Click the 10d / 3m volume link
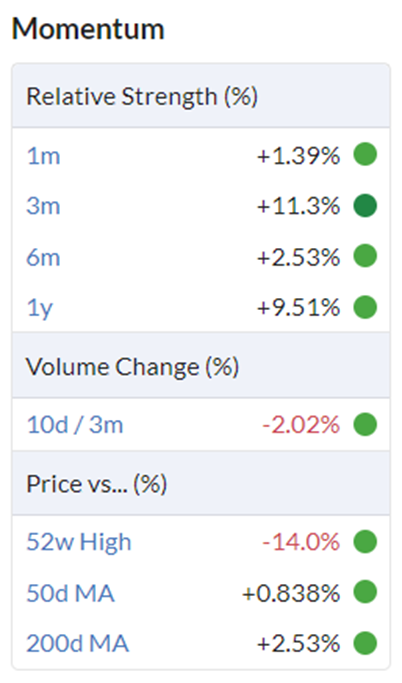The width and height of the screenshot is (402, 683). (75, 425)
